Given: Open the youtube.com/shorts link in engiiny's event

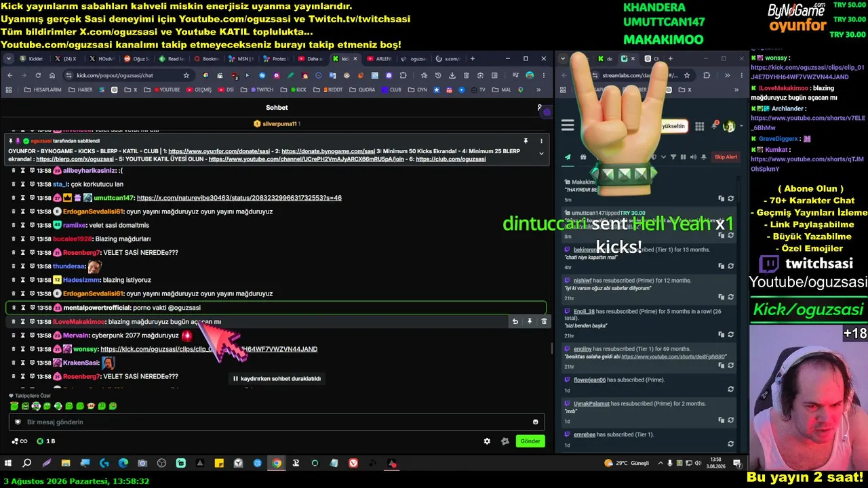Looking at the screenshot, I should [674, 357].
